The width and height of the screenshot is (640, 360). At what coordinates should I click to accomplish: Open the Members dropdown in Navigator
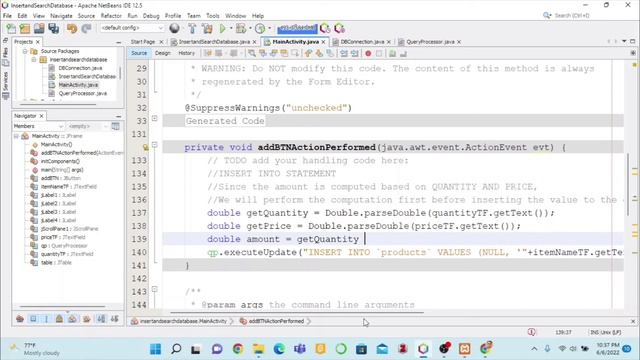38,126
